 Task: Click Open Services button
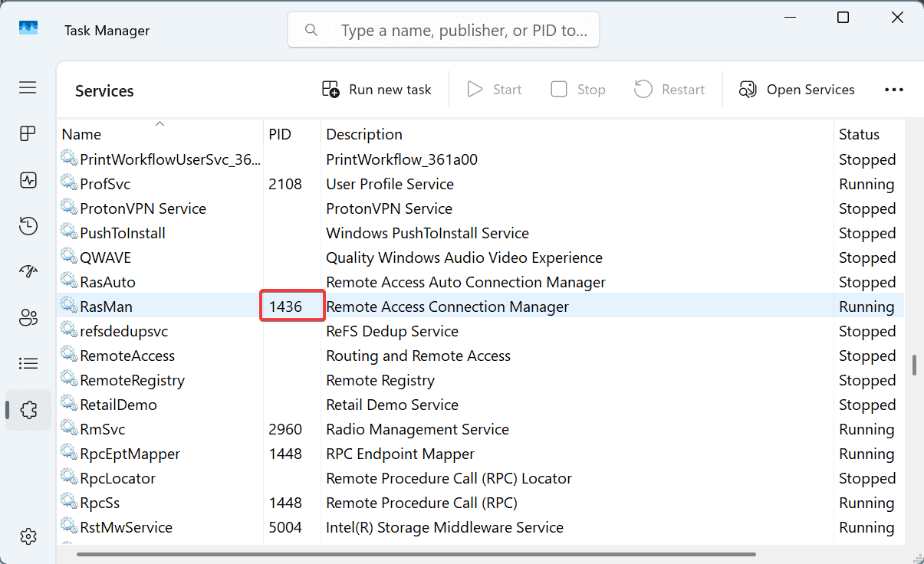tap(797, 90)
